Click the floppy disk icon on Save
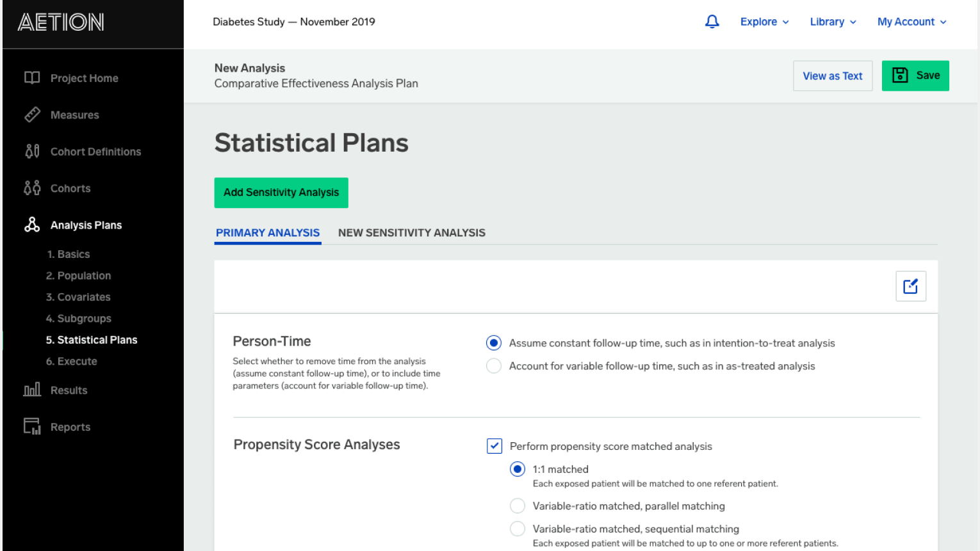 pyautogui.click(x=900, y=76)
